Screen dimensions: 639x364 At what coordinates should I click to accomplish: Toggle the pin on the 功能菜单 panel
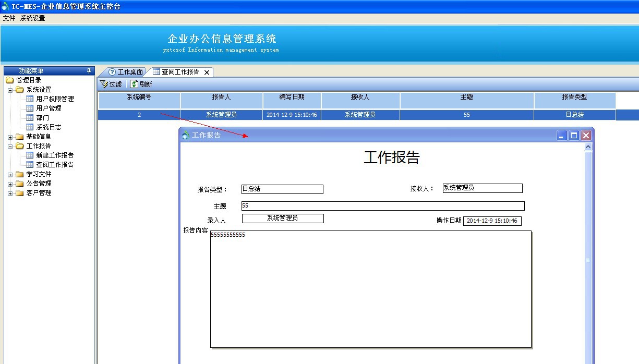(x=89, y=70)
